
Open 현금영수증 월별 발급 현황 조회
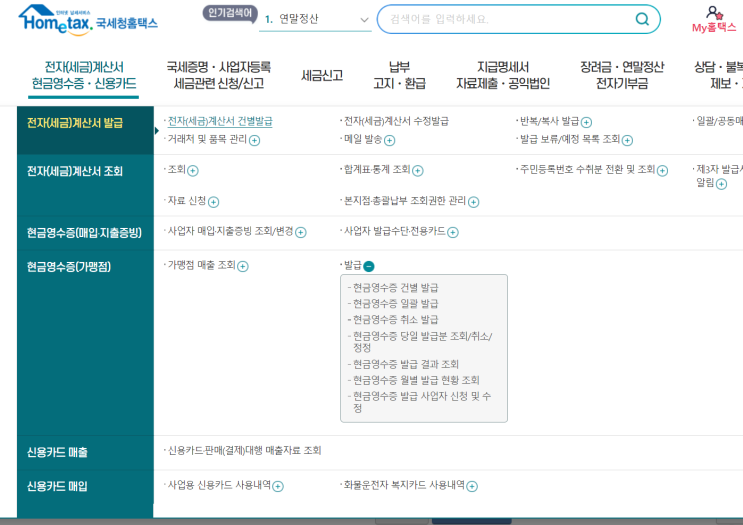416,380
